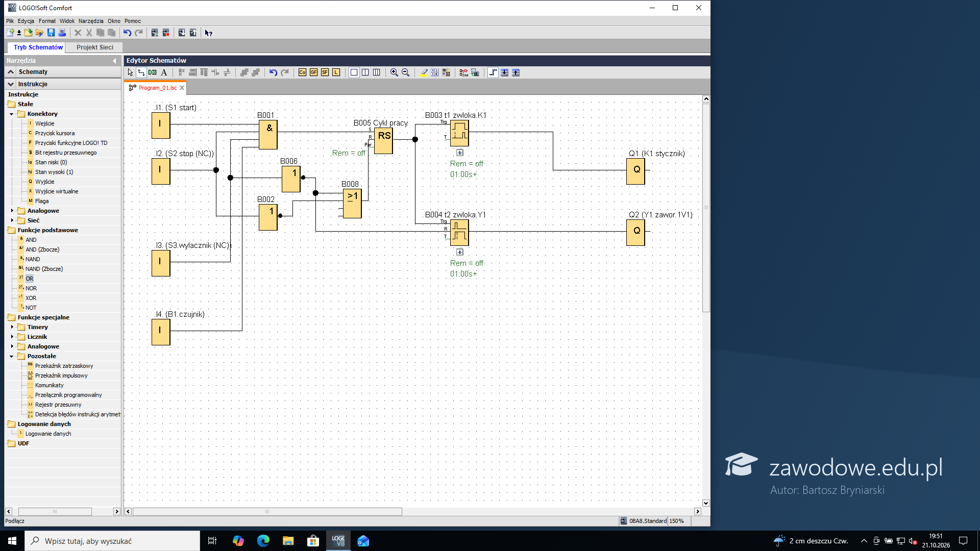Click PC to LOGO! download icon
The height and width of the screenshot is (551, 980).
click(x=182, y=33)
